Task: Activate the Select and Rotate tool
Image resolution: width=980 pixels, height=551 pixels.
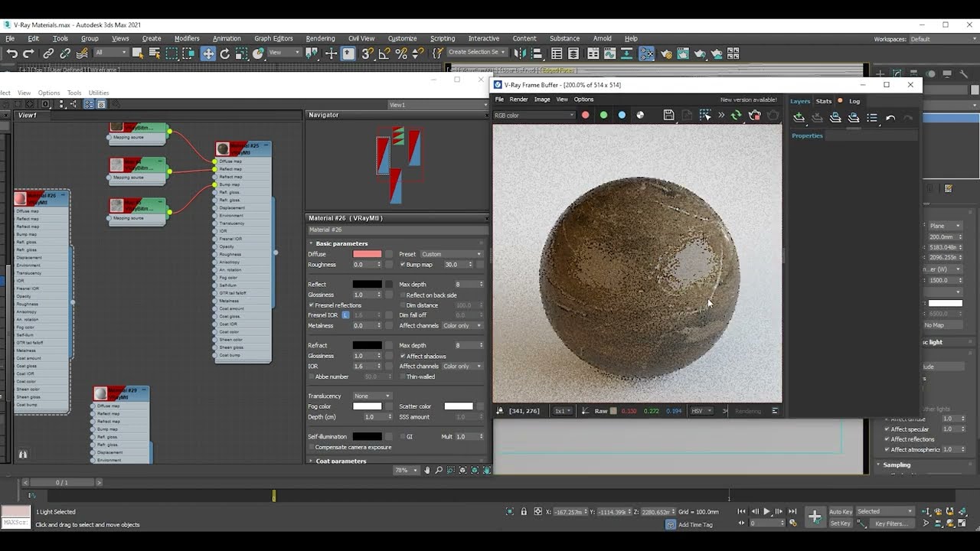Action: [x=224, y=54]
